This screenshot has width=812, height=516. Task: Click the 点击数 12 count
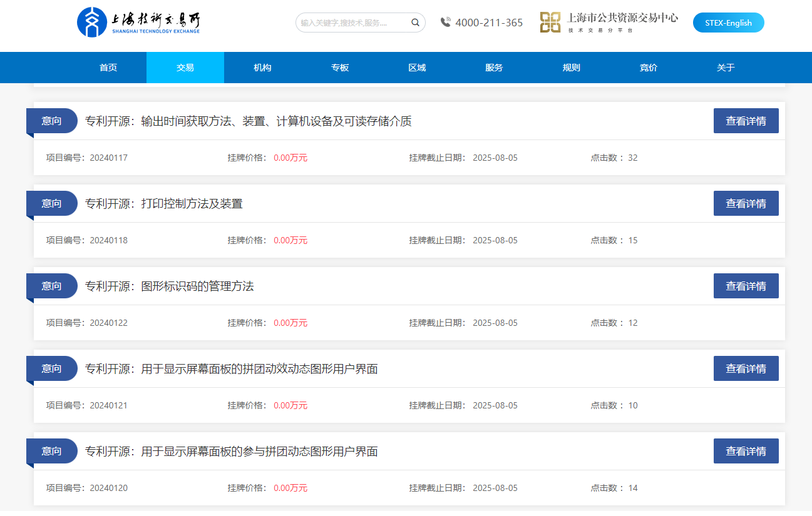click(x=633, y=323)
